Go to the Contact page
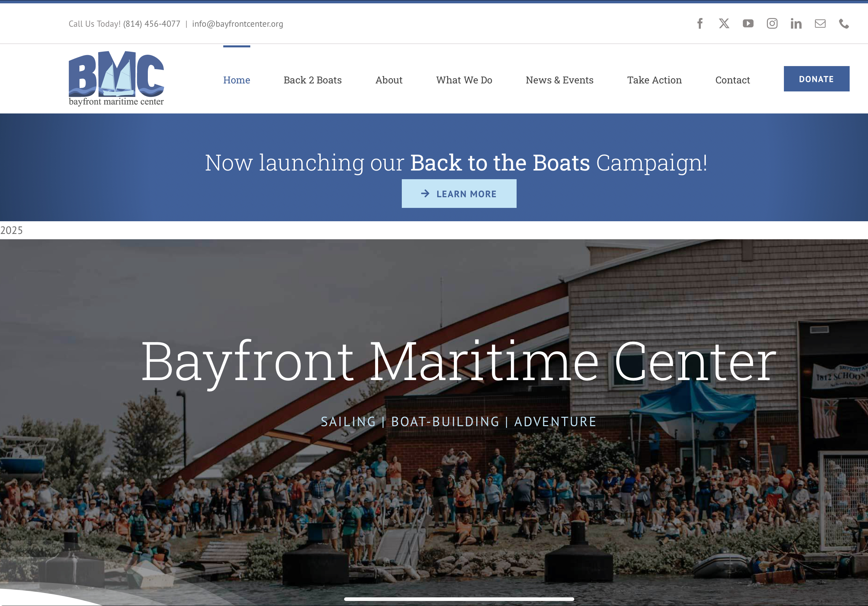This screenshot has height=606, width=868. (733, 80)
